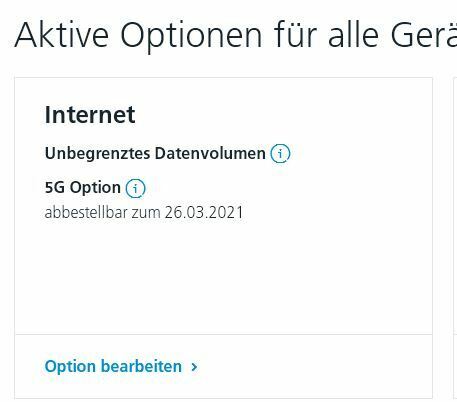Screen dimensions: 457x402
Task: Click footer section of the Internet card
Action: 223,366
